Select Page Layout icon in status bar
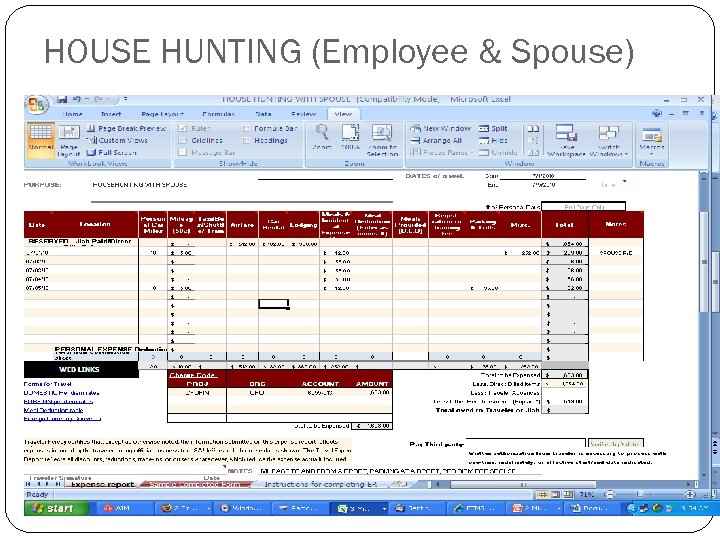Viewport: 720px width, 540px height. click(x=555, y=495)
